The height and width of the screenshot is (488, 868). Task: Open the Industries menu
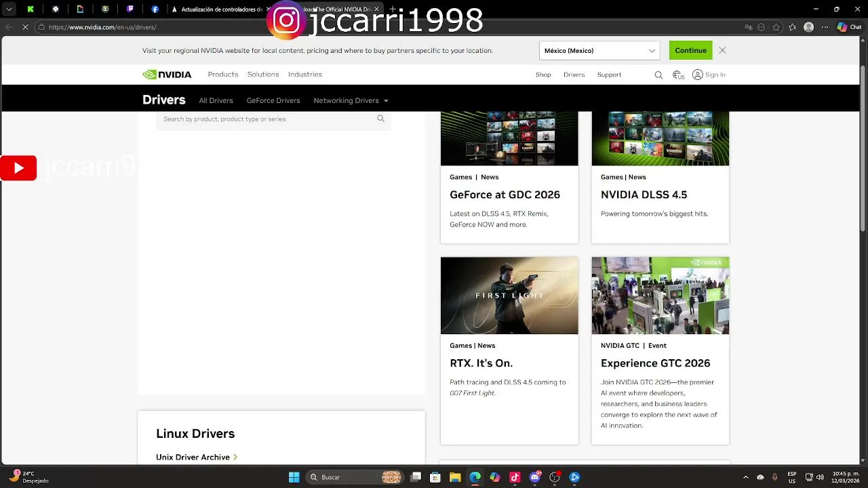coord(305,75)
